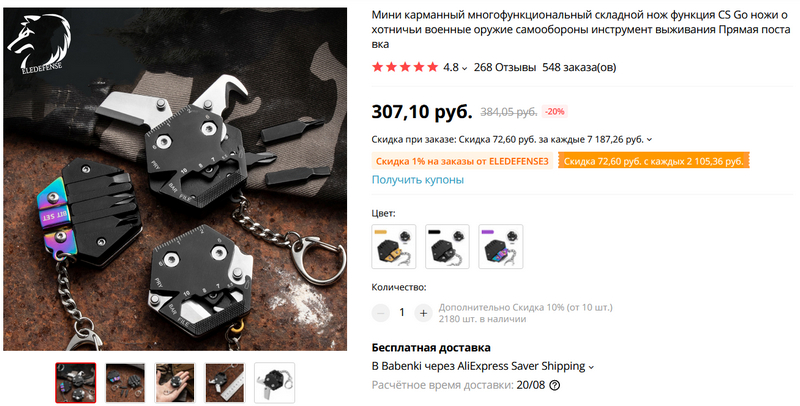
Task: View the fourth thumbnail with ruler
Action: tap(224, 383)
